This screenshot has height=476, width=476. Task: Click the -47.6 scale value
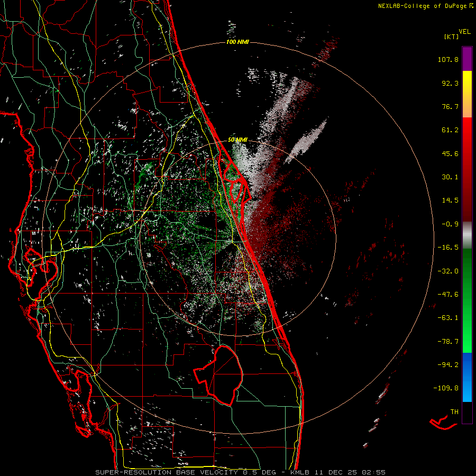448,295
